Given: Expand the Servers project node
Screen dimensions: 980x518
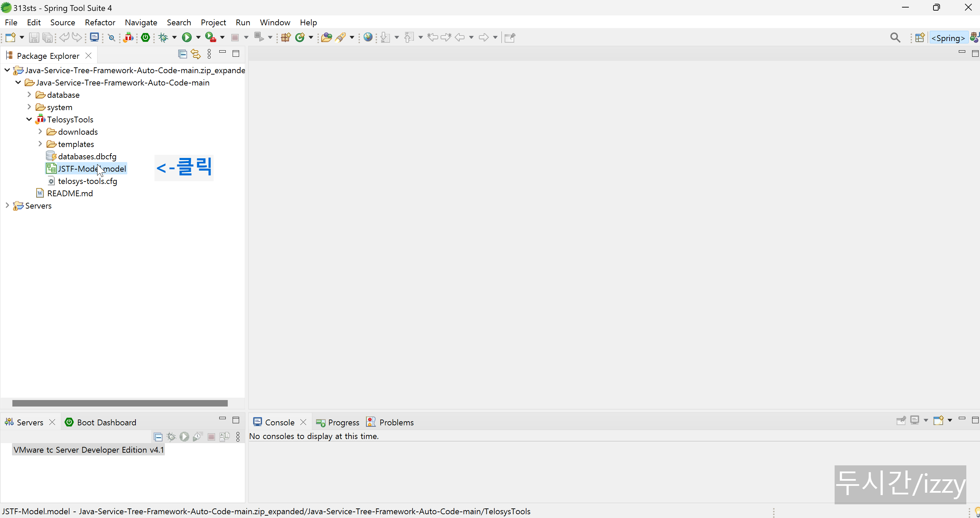Looking at the screenshot, I should pyautogui.click(x=7, y=205).
